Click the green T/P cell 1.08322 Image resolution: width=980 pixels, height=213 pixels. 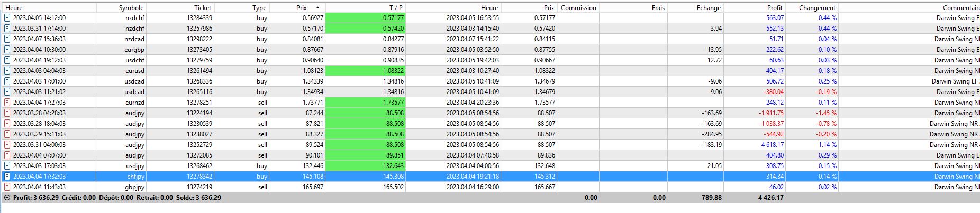tap(365, 71)
